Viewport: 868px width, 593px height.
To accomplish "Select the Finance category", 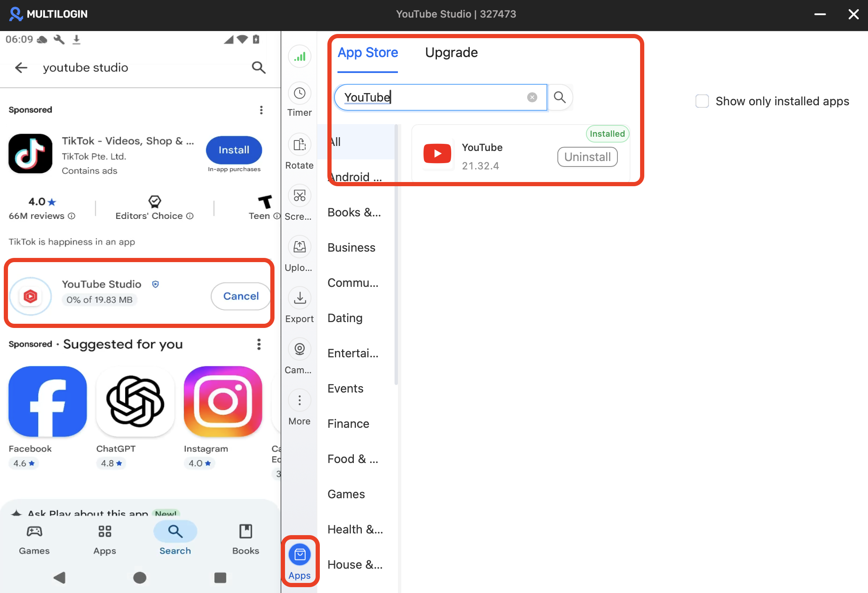I will click(x=356, y=424).
